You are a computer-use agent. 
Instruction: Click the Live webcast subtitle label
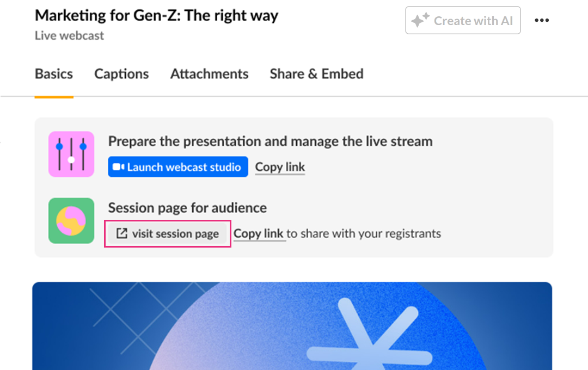[69, 35]
